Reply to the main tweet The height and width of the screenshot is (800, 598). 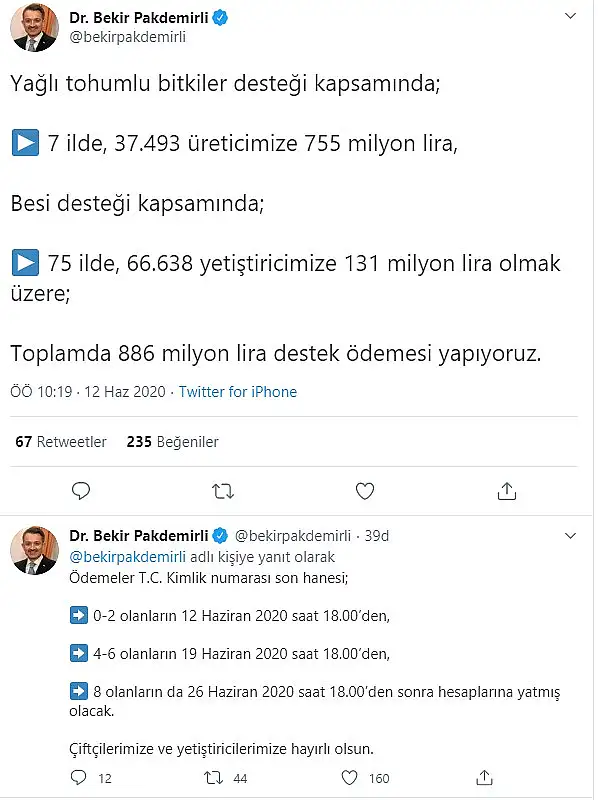tap(81, 491)
